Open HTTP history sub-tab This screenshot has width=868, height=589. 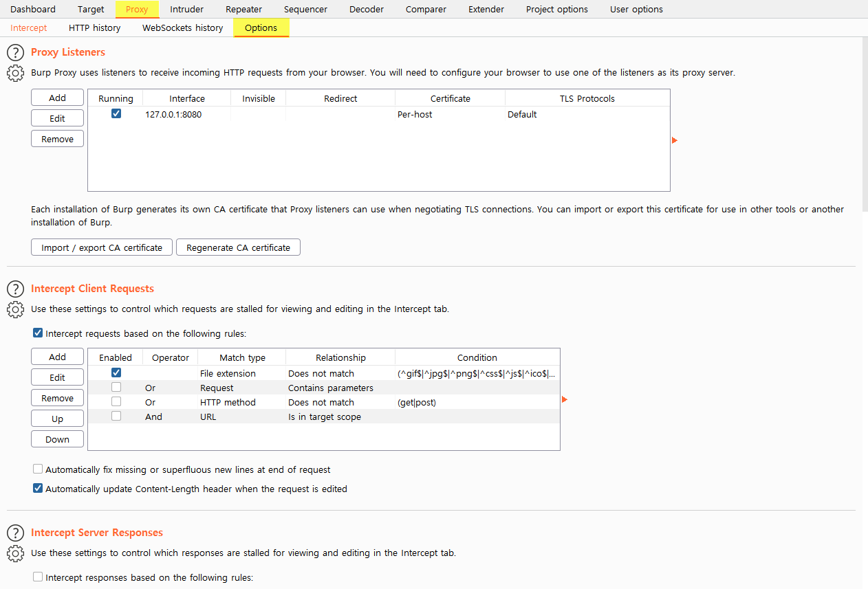[x=95, y=27]
